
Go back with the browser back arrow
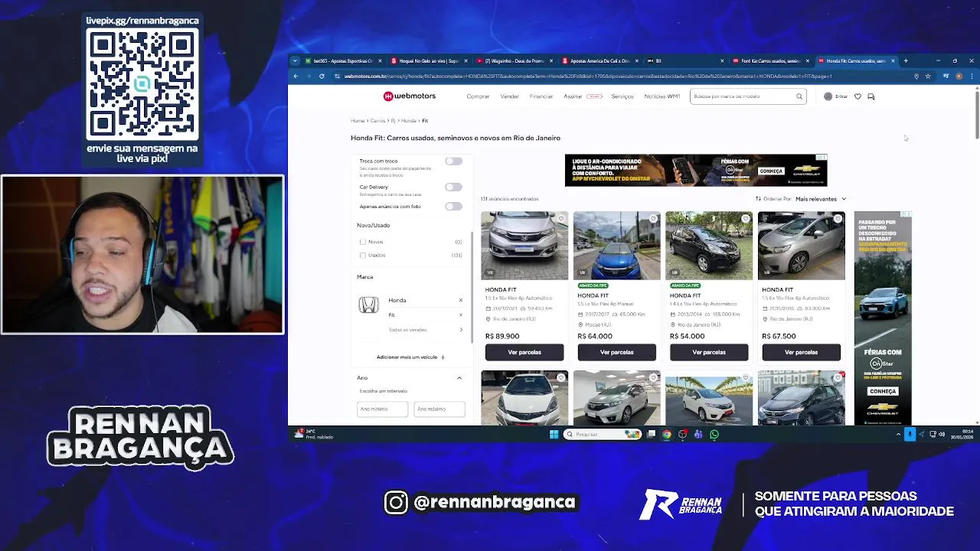(296, 76)
